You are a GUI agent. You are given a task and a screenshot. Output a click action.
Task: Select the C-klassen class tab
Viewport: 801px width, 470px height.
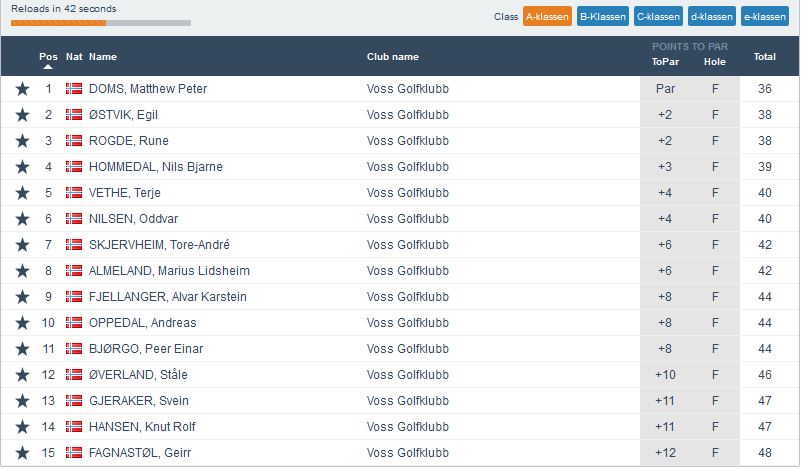click(x=657, y=17)
